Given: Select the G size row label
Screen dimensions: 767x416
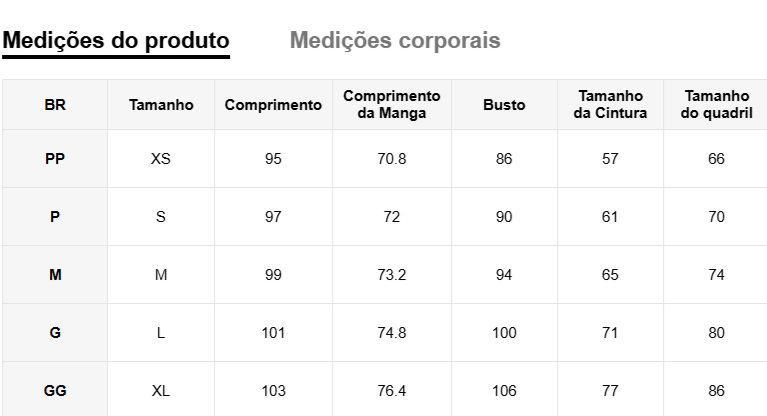Looking at the screenshot, I should (x=56, y=333).
